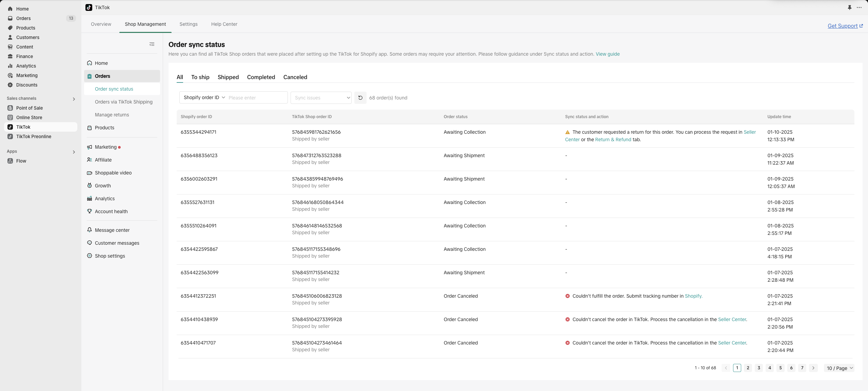Select the Canceled orders tab
868x391 pixels.
click(295, 77)
